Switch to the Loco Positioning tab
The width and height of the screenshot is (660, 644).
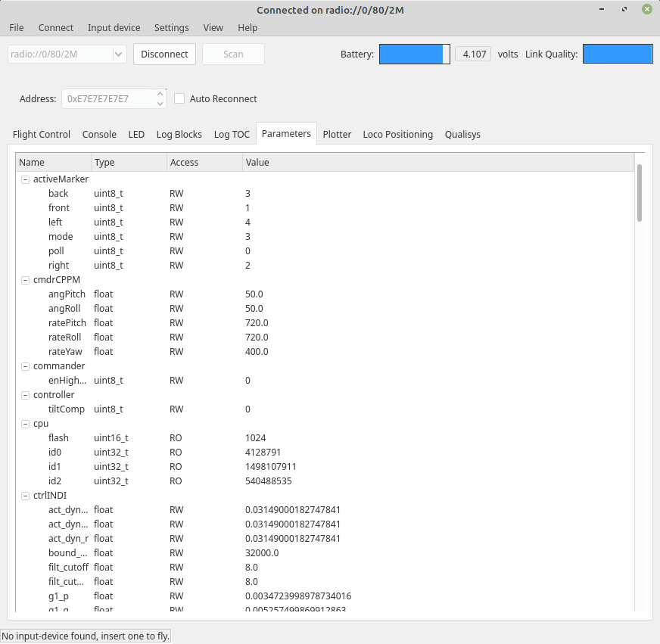[x=397, y=134]
